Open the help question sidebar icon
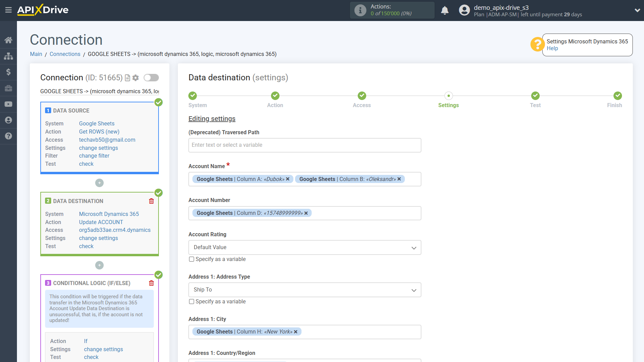This screenshot has height=362, width=644. pos(8,136)
